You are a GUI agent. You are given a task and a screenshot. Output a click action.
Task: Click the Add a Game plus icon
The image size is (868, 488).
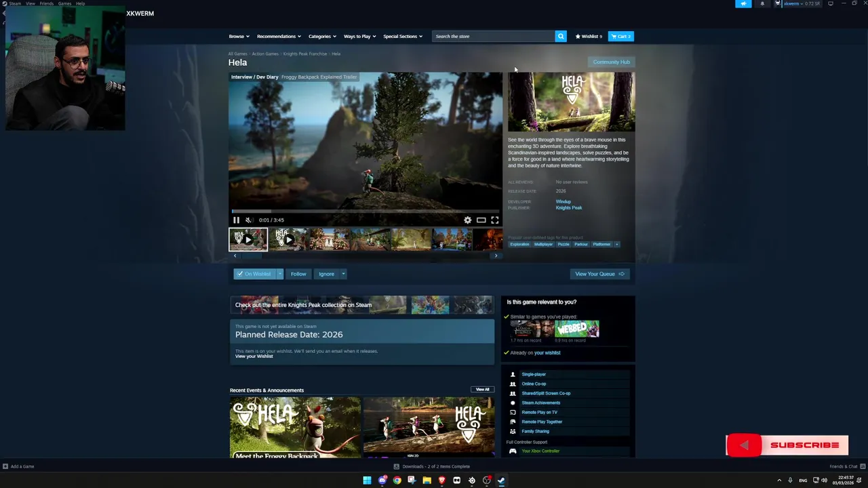click(x=5, y=466)
